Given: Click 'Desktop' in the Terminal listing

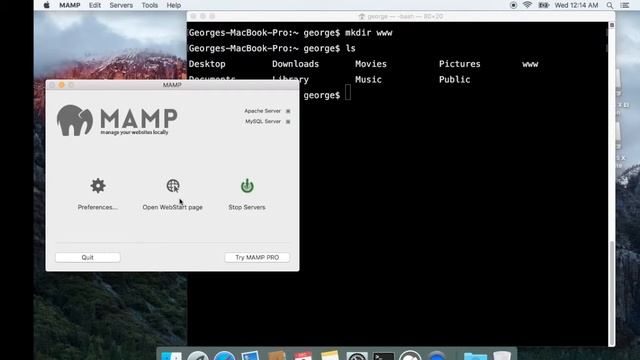Looking at the screenshot, I should pyautogui.click(x=207, y=64).
